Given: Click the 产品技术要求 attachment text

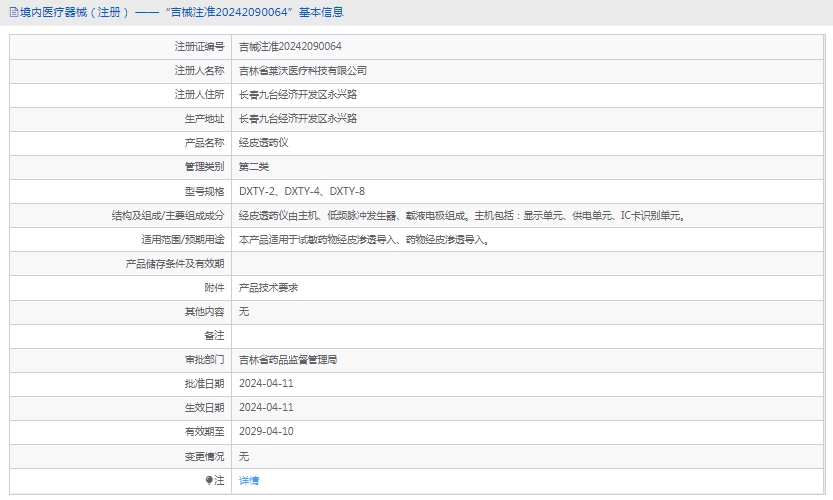Looking at the screenshot, I should coord(269,288).
